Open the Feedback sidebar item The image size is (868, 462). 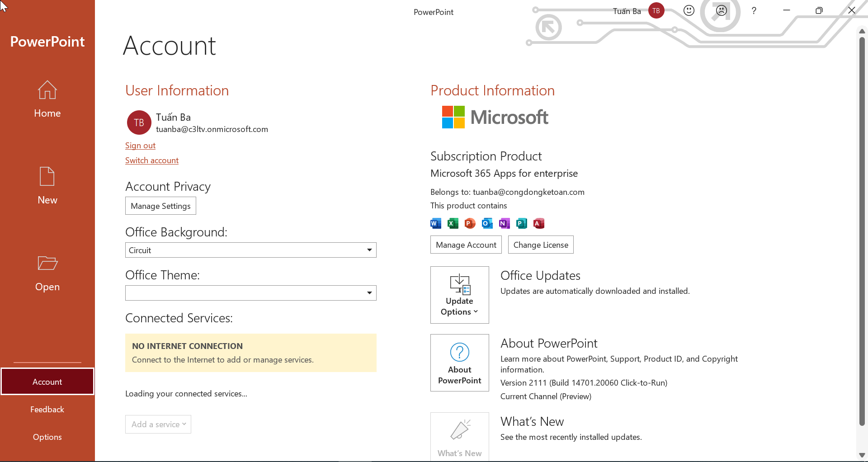pos(47,409)
